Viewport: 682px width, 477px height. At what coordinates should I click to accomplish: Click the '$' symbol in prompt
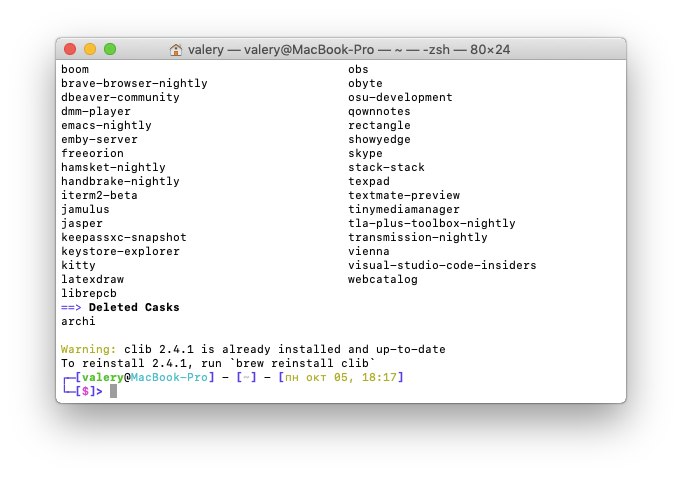(x=85, y=391)
